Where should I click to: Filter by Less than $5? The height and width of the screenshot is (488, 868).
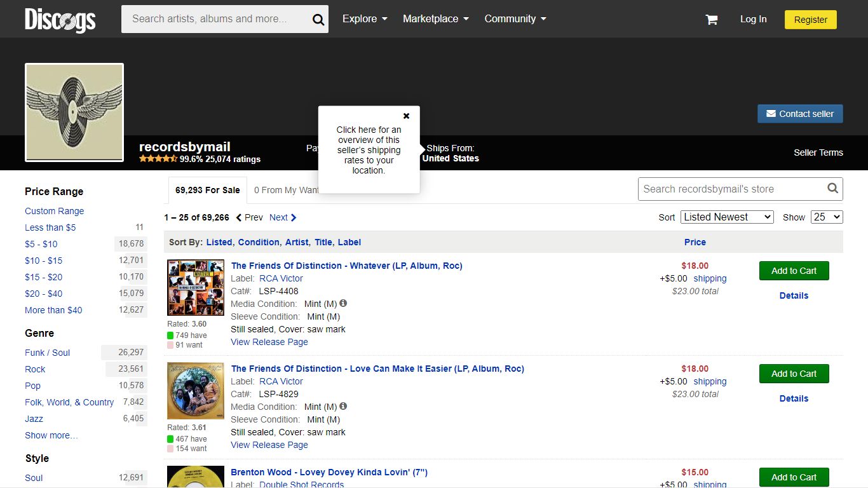pyautogui.click(x=50, y=227)
